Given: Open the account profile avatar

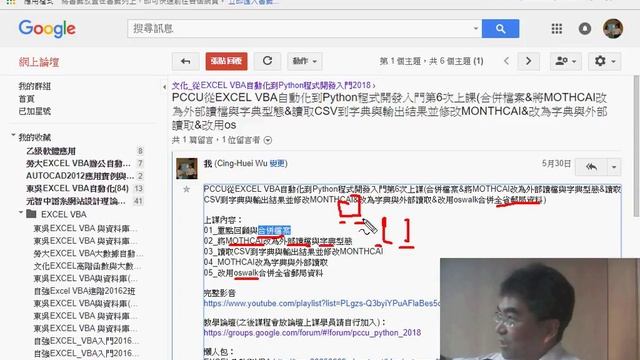Looking at the screenshot, I should click(x=613, y=29).
